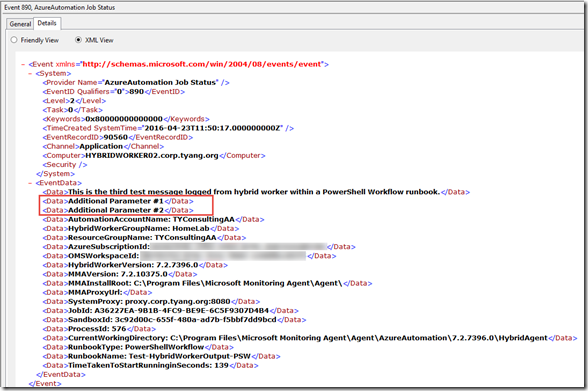
Task: Click the closing Event tag
Action: point(45,384)
